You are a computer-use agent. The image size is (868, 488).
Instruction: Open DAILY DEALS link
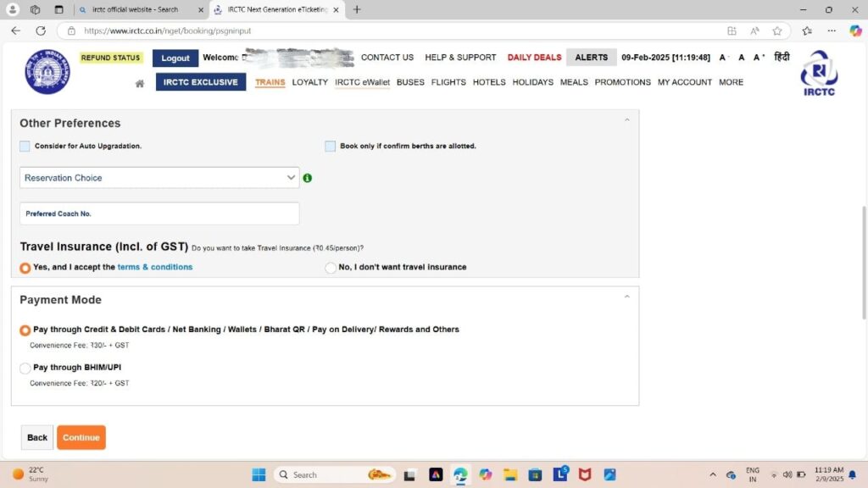534,58
